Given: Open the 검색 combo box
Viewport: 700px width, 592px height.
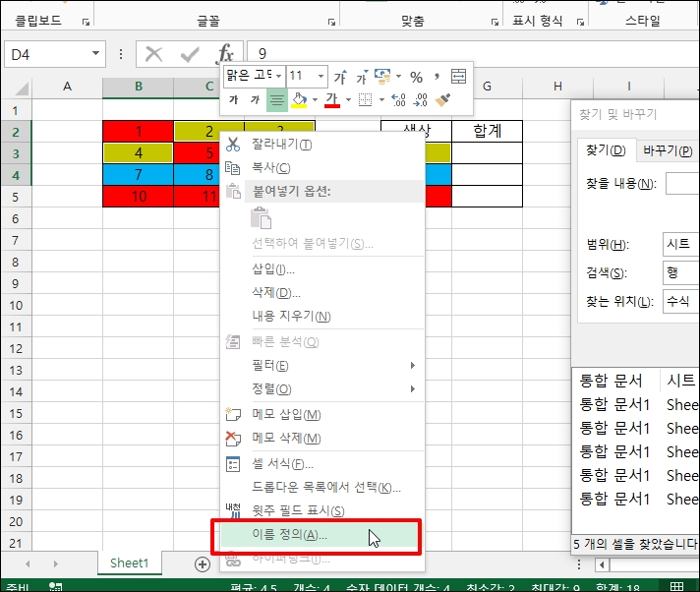Looking at the screenshot, I should (x=681, y=272).
